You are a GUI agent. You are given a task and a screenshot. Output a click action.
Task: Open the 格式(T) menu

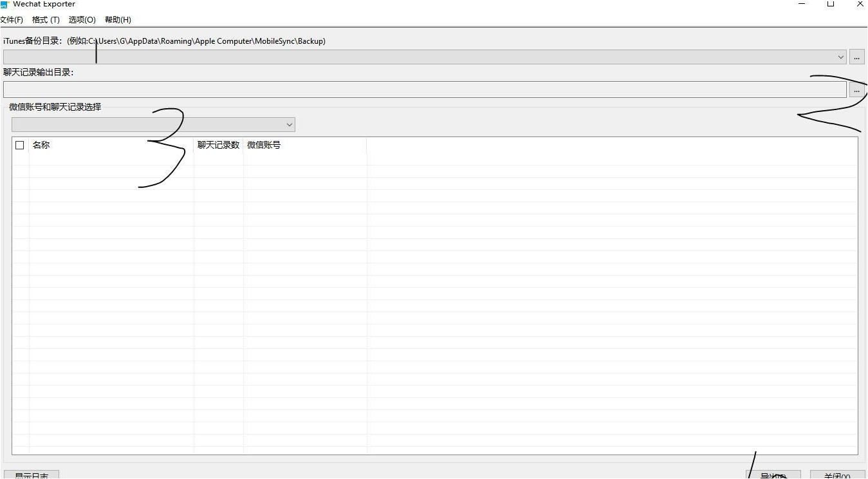click(x=46, y=20)
